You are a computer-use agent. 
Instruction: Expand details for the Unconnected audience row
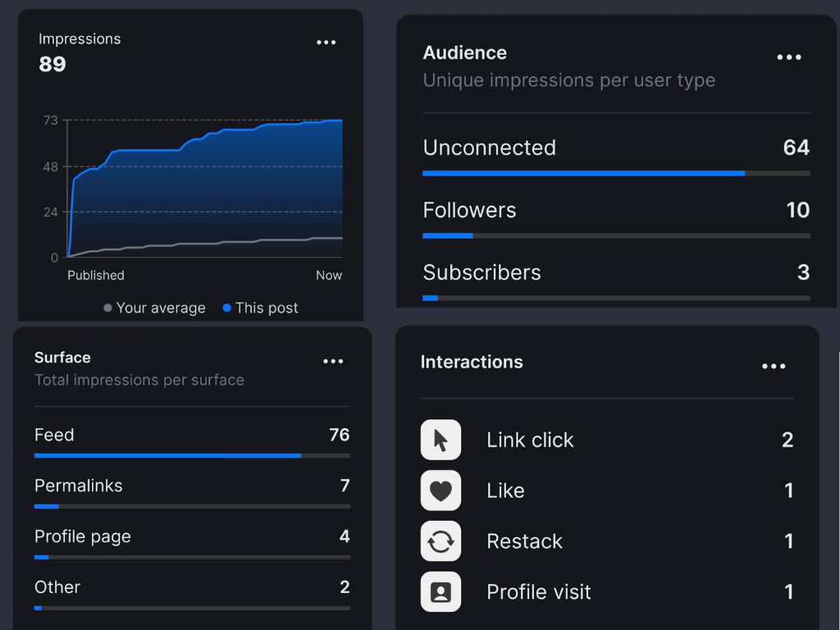(x=489, y=148)
